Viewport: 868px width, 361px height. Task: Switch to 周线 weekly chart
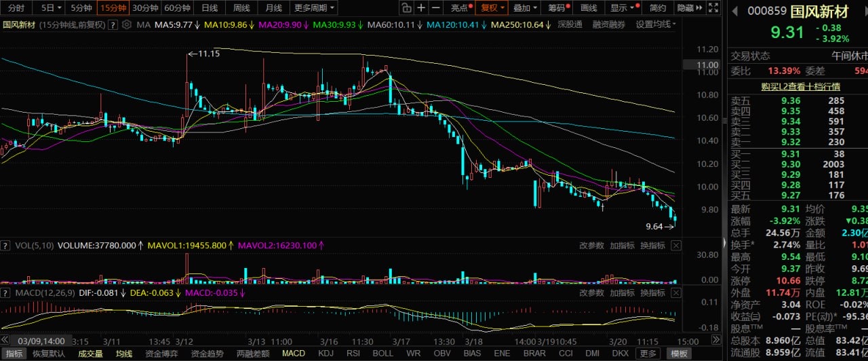coord(241,8)
